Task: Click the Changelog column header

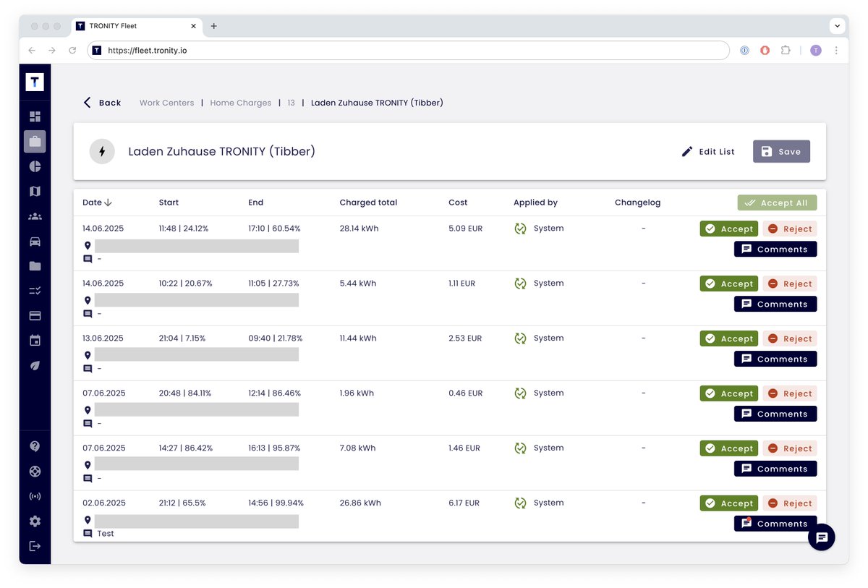Action: [x=637, y=203]
